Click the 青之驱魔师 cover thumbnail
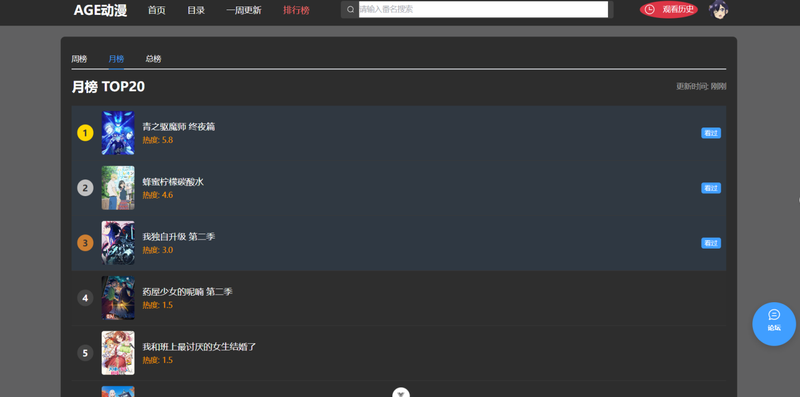This screenshot has height=397, width=800. click(118, 133)
